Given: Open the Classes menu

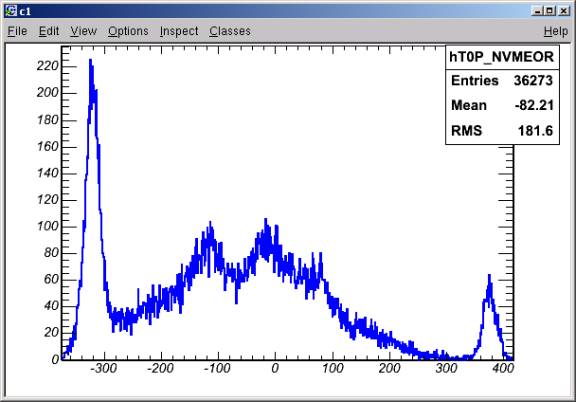Looking at the screenshot, I should click(230, 31).
